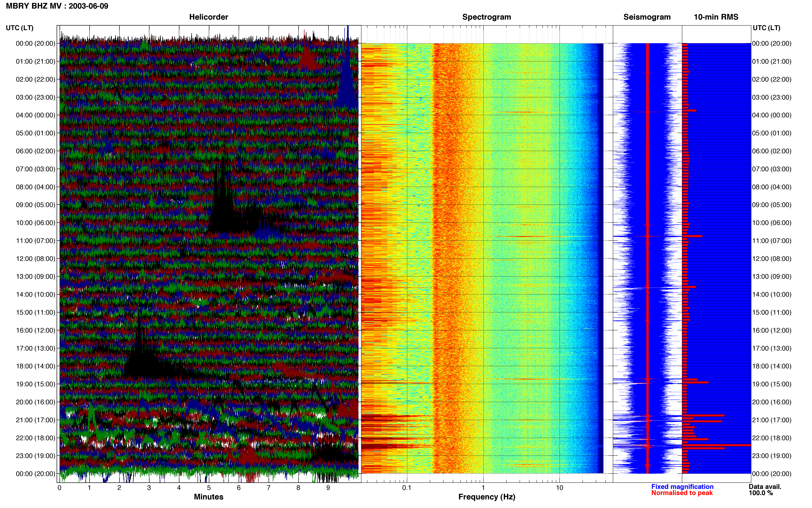The height and width of the screenshot is (508, 812).
Task: Click '21:00 (17:00)' on the RMS time axis
Action: pos(772,420)
